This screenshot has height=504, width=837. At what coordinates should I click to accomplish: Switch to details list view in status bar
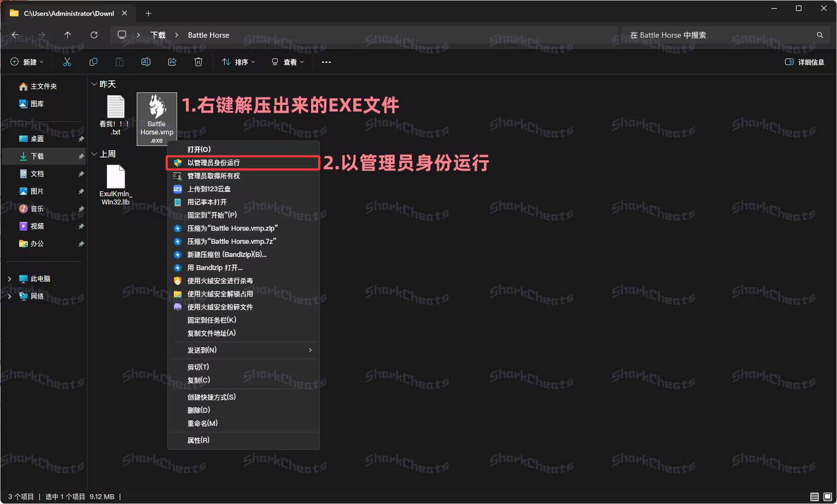[x=815, y=497]
